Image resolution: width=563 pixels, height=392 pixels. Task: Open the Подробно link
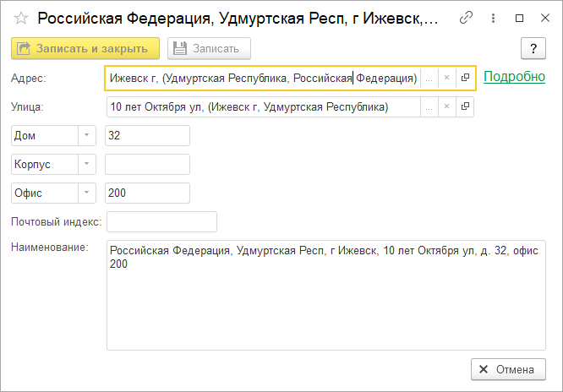pyautogui.click(x=514, y=77)
